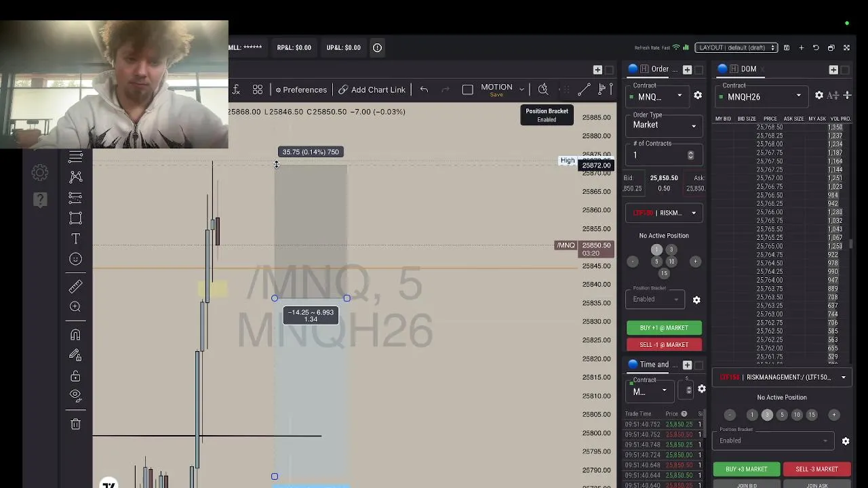Image resolution: width=868 pixels, height=488 pixels.
Task: Click SELL -1 @ MARKET button
Action: coord(664,345)
